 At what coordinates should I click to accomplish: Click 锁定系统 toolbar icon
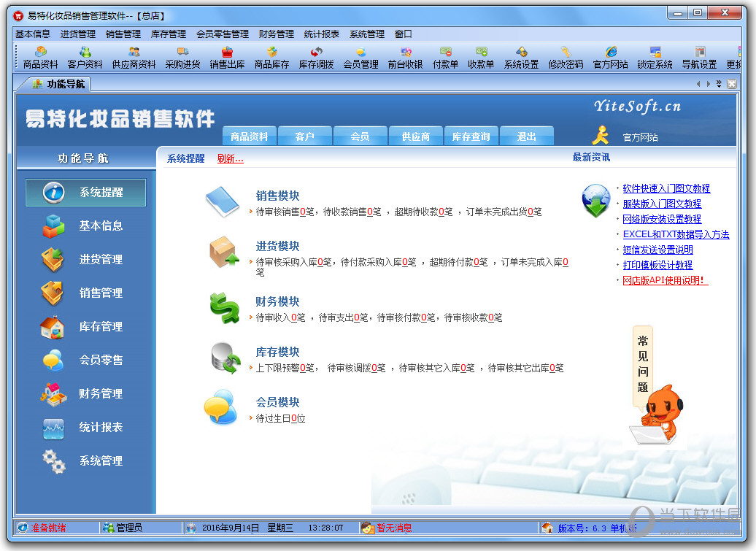(x=655, y=58)
